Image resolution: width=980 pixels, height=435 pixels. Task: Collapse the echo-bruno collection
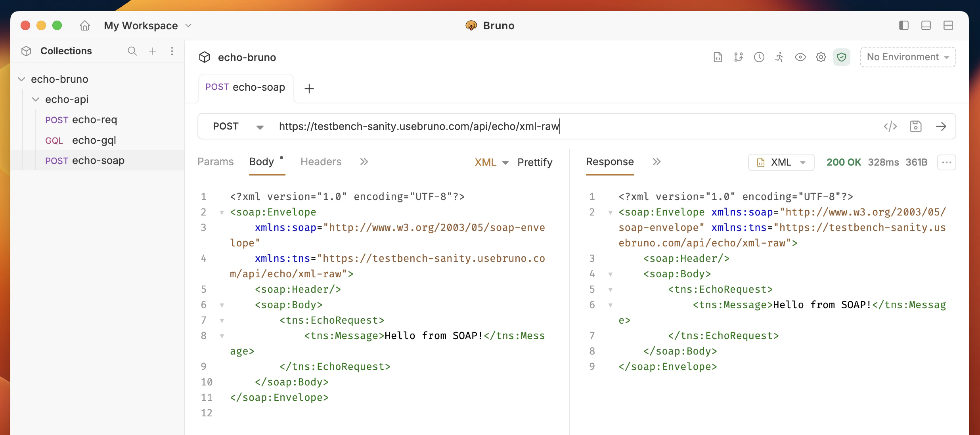pos(22,79)
